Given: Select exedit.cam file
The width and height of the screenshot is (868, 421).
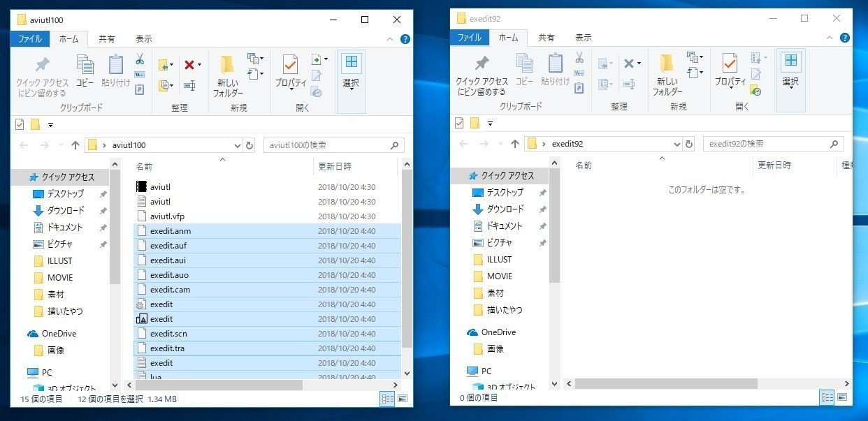Looking at the screenshot, I should click(x=267, y=290).
